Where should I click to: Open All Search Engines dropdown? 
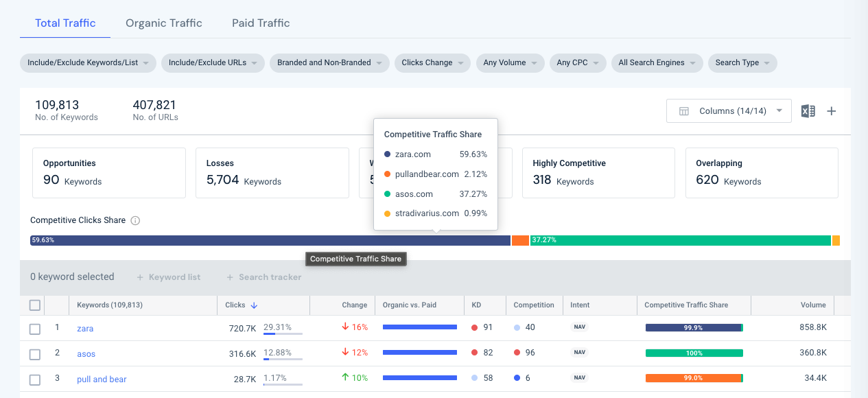click(657, 62)
